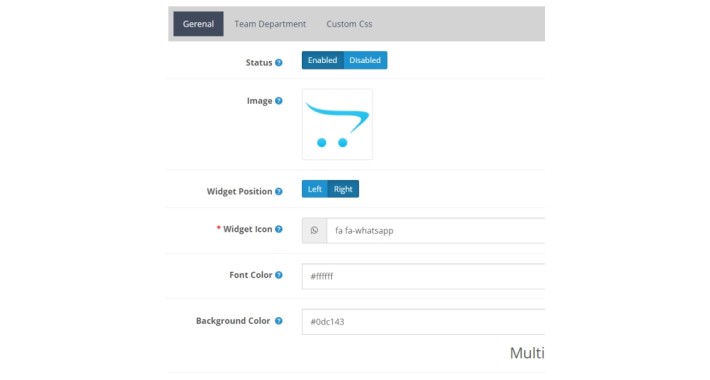Click the Widget Icon help icon
The image size is (710, 380).
[x=279, y=229]
